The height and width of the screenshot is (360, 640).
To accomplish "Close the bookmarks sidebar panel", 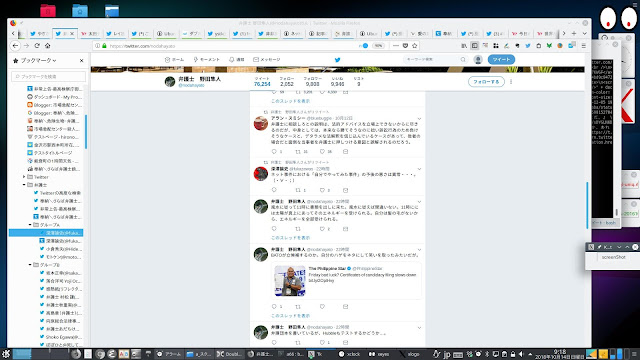I will pos(81,60).
